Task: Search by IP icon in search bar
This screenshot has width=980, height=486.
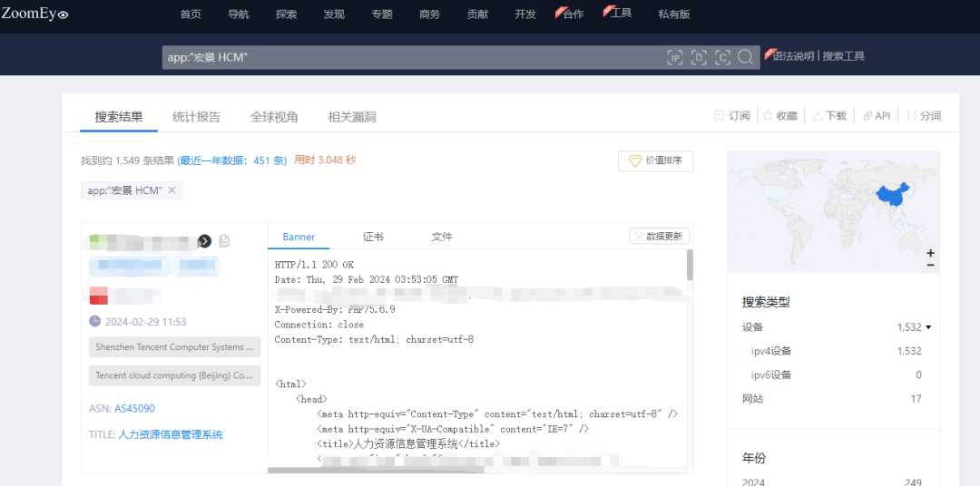Action: 675,57
